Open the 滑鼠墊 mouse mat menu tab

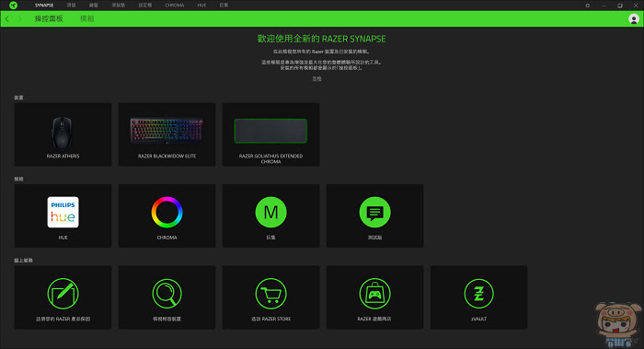point(119,6)
